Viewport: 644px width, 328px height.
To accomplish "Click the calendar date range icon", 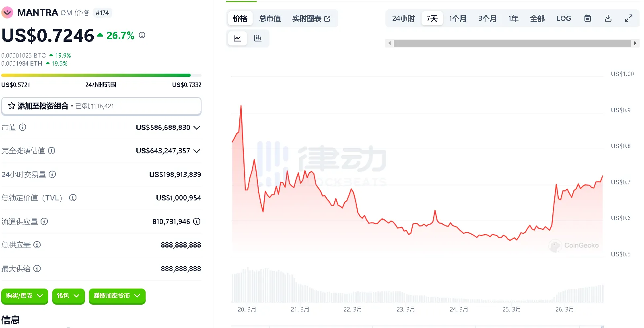I will coord(587,19).
